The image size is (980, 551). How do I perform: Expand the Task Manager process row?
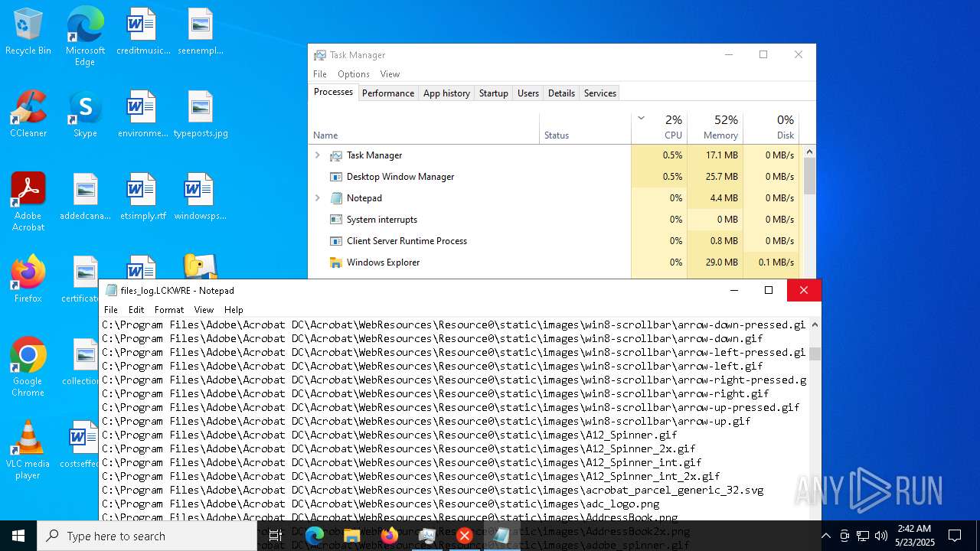point(318,155)
